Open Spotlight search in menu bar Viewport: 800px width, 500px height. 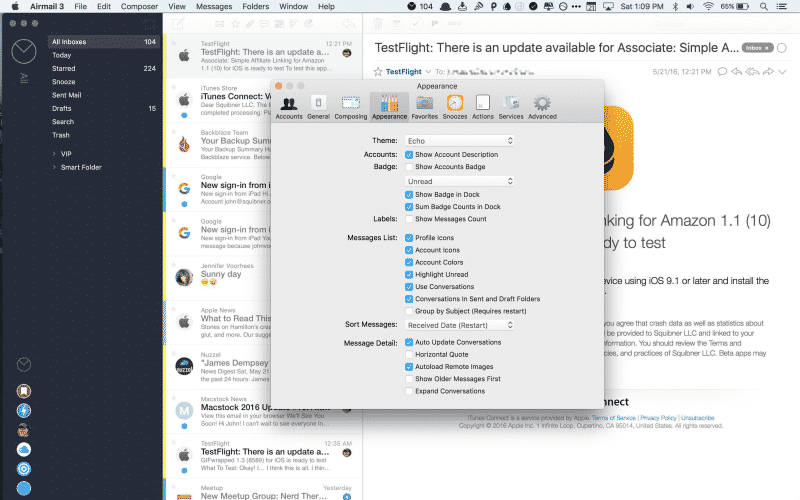click(763, 7)
